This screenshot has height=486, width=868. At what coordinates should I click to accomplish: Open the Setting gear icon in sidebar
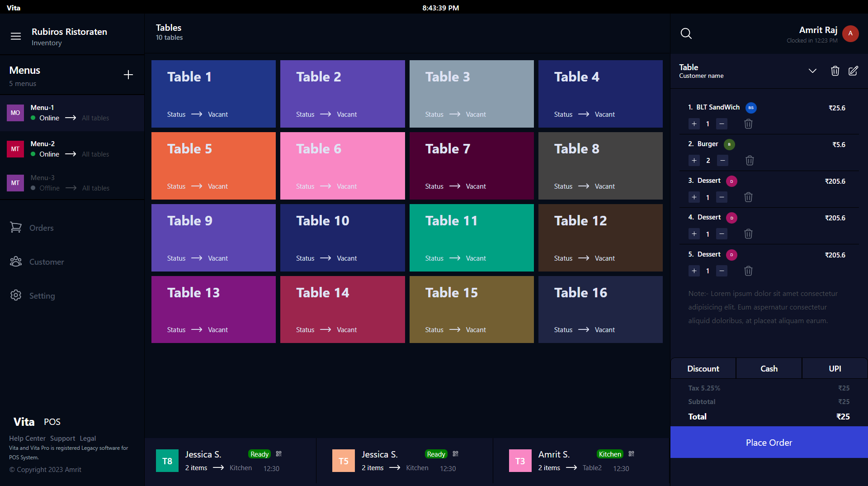click(x=16, y=295)
